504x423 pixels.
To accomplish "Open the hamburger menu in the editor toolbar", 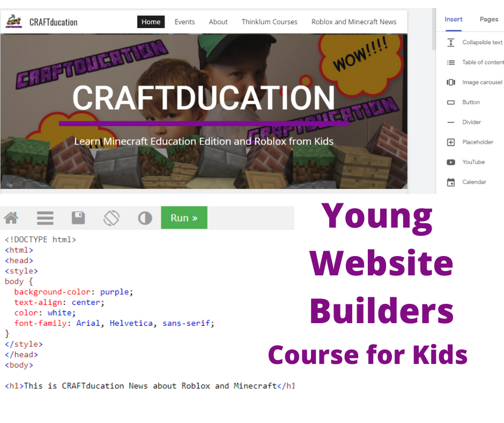I will (45, 217).
